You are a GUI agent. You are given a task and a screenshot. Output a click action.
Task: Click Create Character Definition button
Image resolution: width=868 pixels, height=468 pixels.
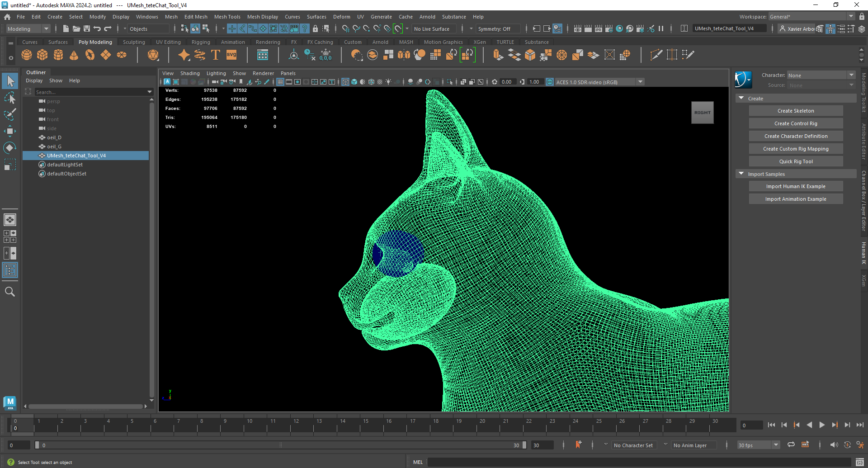tap(796, 136)
